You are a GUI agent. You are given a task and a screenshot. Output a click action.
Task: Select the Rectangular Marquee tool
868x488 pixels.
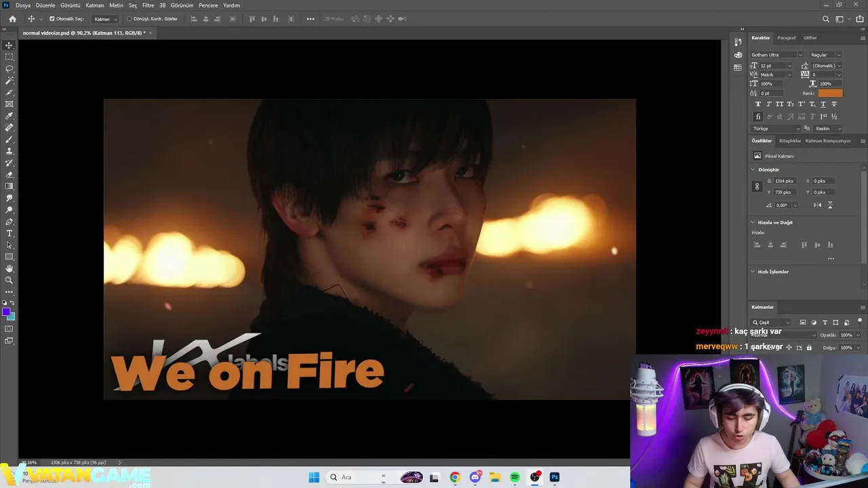click(x=9, y=57)
